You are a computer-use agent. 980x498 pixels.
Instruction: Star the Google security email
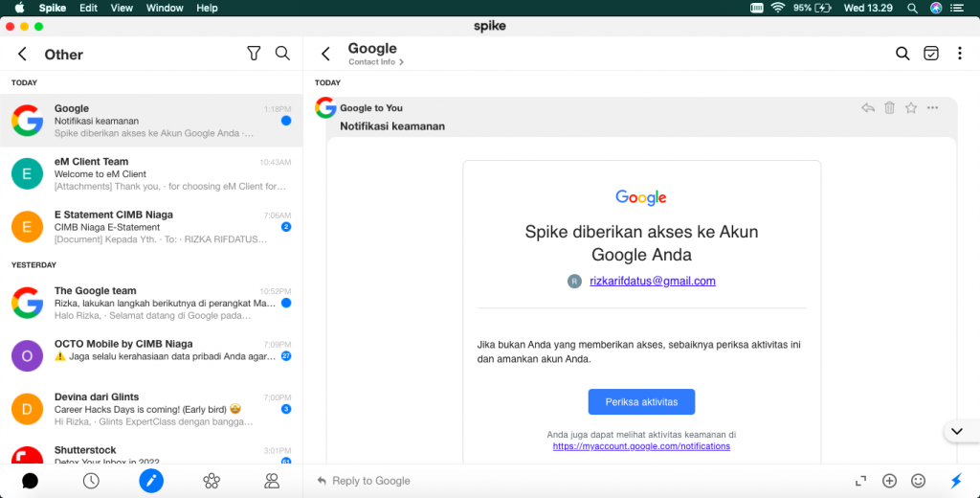click(911, 108)
